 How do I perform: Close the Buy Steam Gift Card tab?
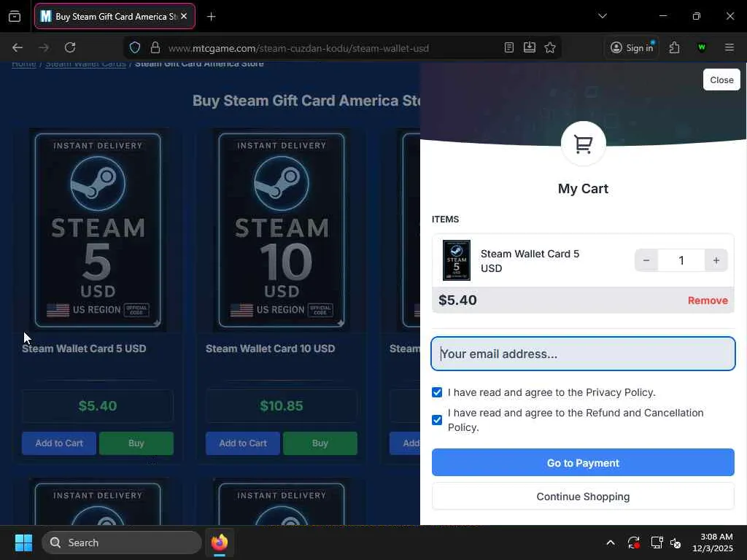click(x=184, y=16)
